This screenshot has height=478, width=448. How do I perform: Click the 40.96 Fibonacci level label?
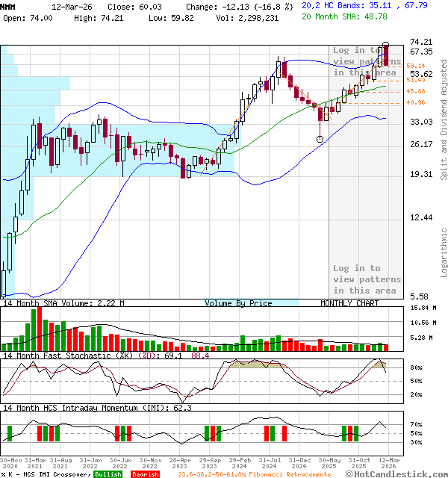coord(416,102)
